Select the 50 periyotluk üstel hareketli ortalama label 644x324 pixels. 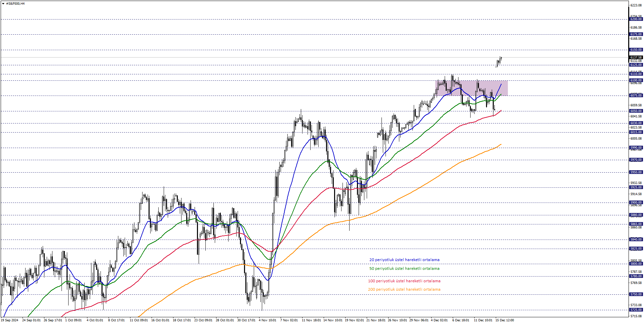click(404, 268)
